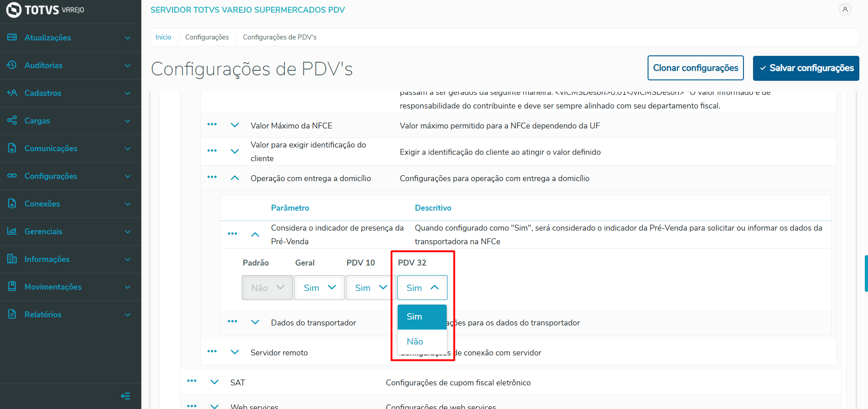Expand the Relatórios sidebar menu
Screen dimensions: 868x409
tap(128, 315)
